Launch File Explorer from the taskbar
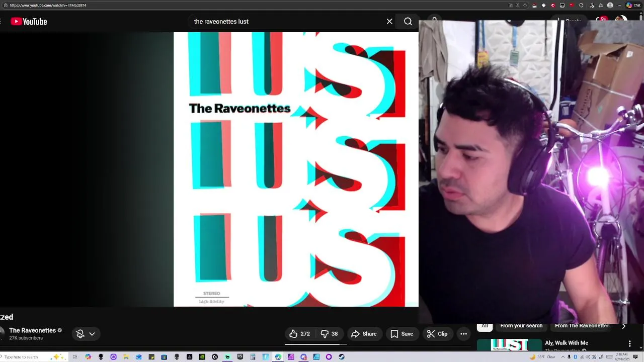Screen dimensions: 644x362 (126, 357)
